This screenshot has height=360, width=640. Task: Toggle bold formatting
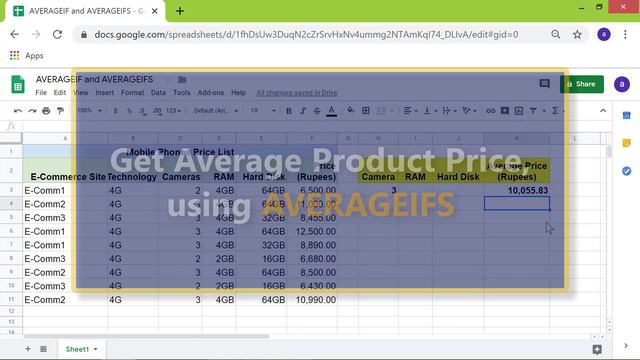pos(289,111)
